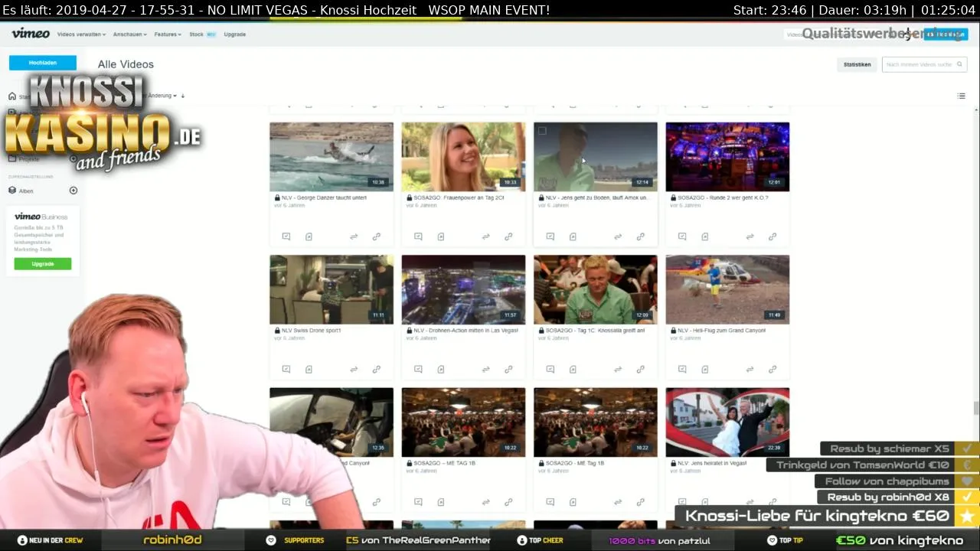Open George Danzer wakeboard video thumbnail
Viewport: 980px width, 551px height.
coord(332,157)
